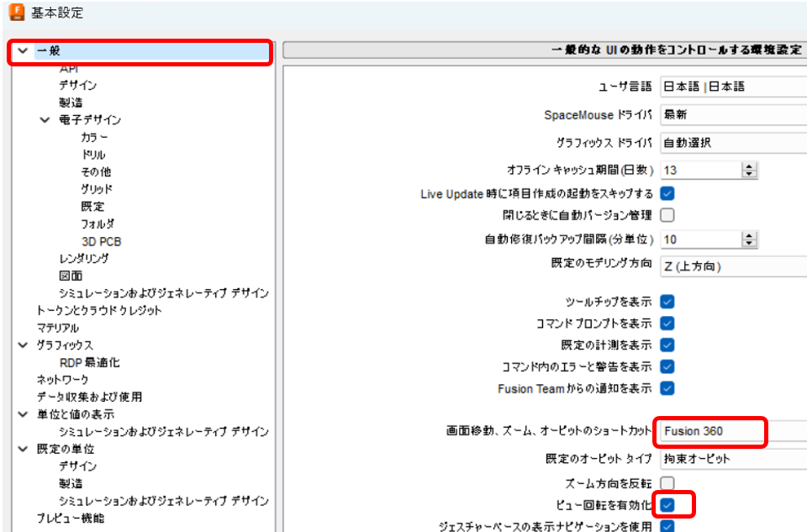Image resolution: width=807 pixels, height=532 pixels.
Task: Open フォルダ settings
Action: 98,224
